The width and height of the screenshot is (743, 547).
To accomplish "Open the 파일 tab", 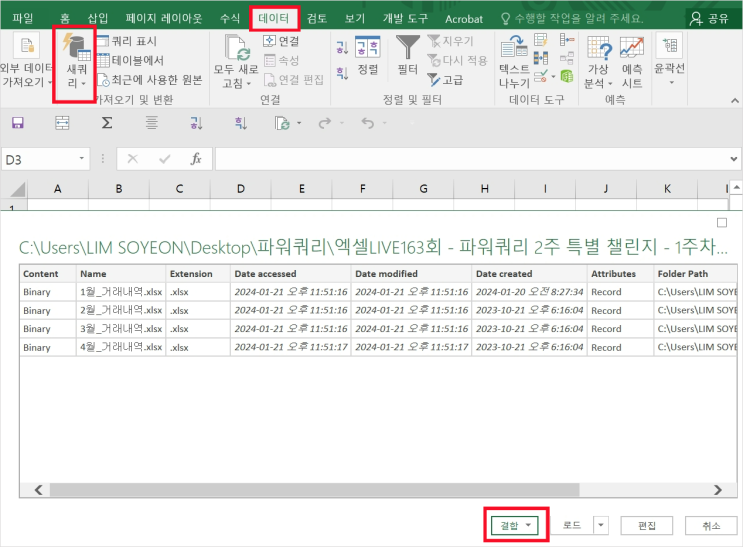I will 23,18.
